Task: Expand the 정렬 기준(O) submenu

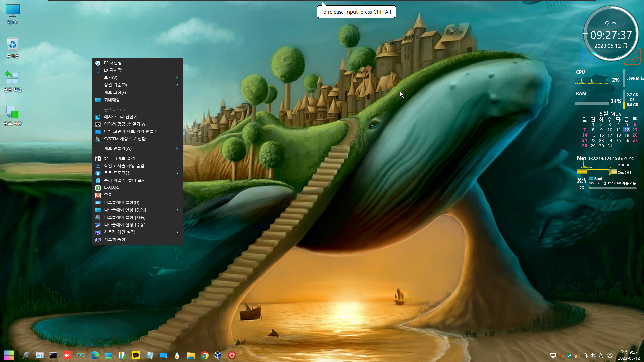Action: (137, 85)
